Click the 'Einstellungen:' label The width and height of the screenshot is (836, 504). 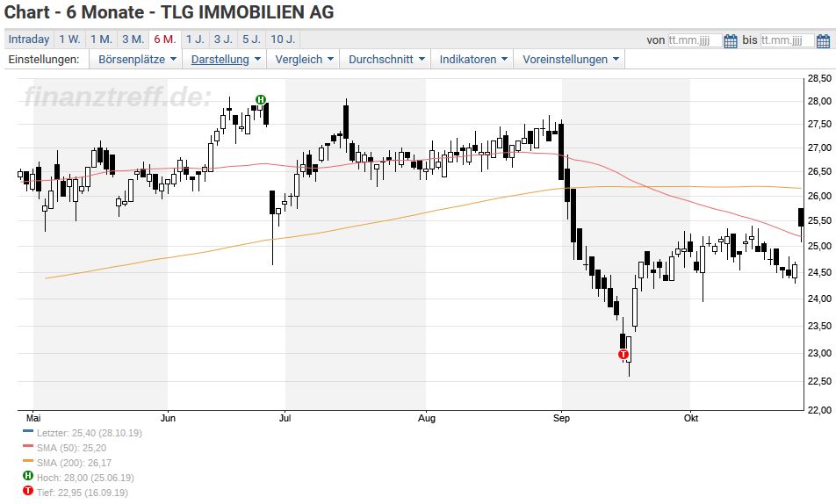pos(44,59)
